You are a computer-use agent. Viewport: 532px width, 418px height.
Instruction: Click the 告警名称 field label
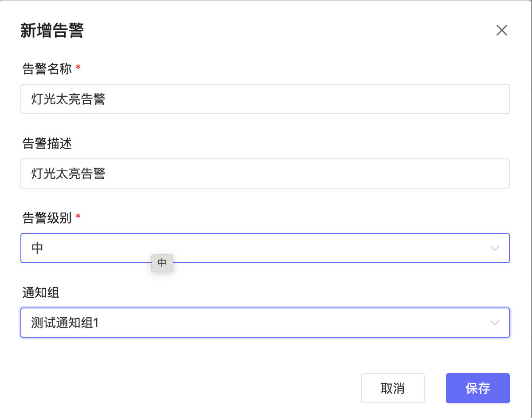(x=47, y=68)
